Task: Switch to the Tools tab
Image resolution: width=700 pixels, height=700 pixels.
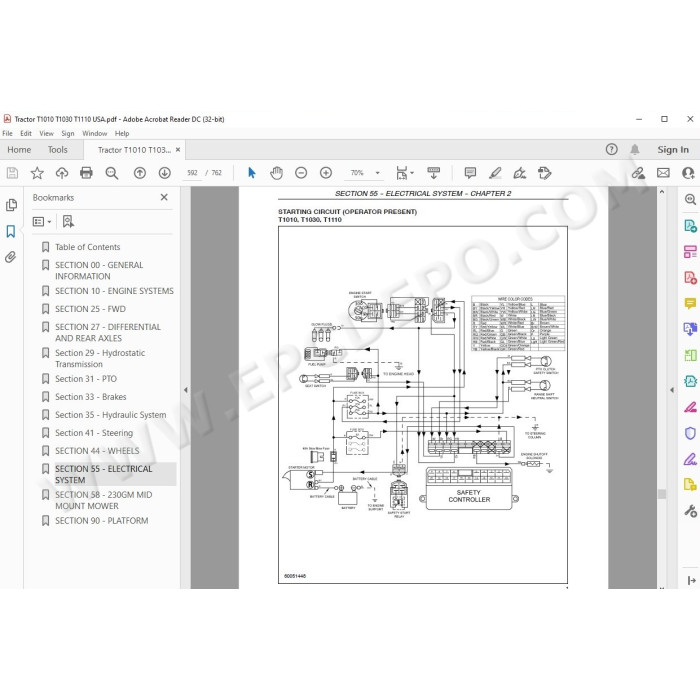Action: tap(58, 150)
